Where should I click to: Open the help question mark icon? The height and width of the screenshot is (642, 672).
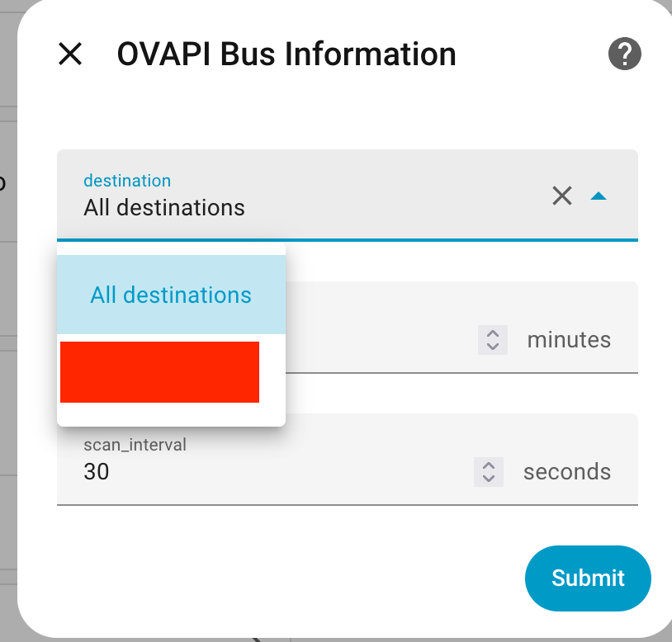[x=625, y=54]
